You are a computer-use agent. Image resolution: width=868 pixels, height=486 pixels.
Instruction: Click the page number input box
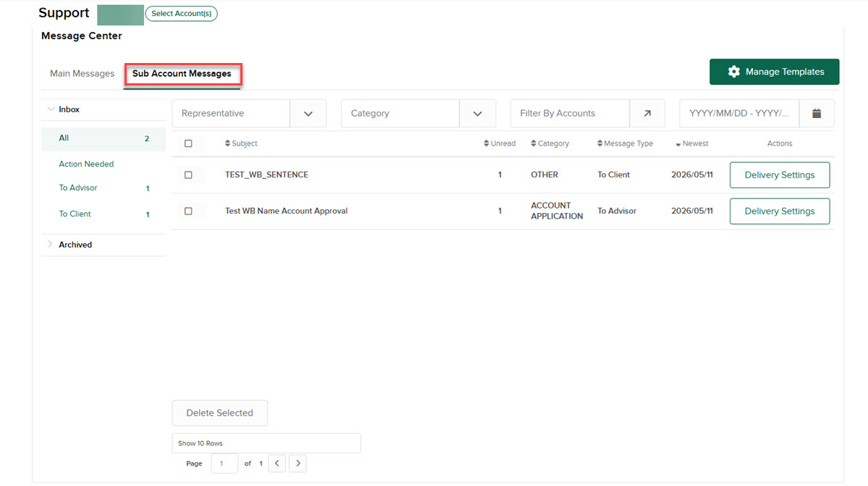coord(224,464)
